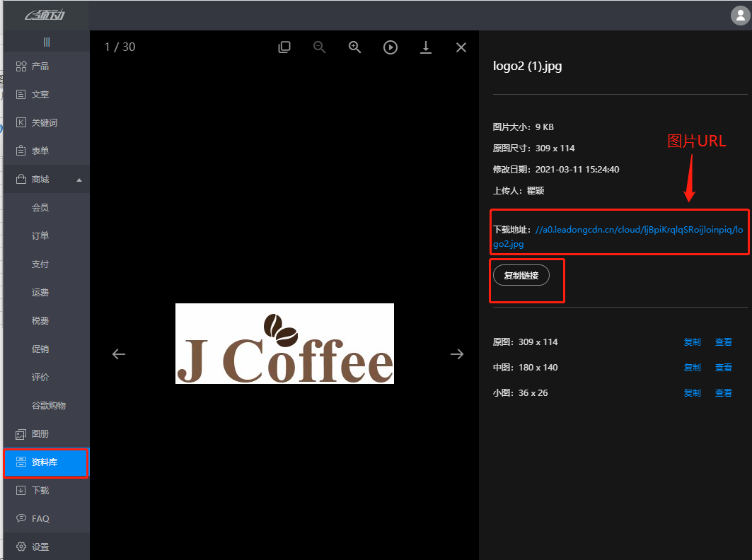
Task: Open 谷歌购物 in the sidebar
Action: 49,406
